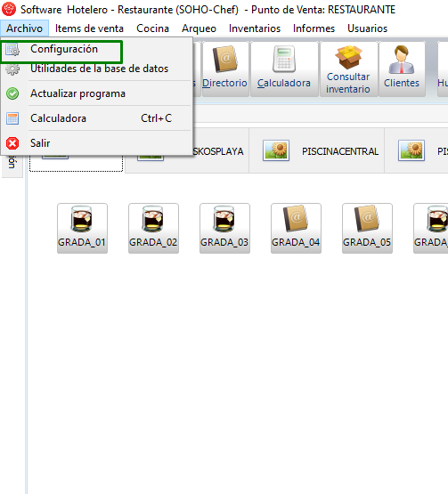Screen dimensions: 448x494
Task: Open table GRADA_05 book icon
Action: coord(367,228)
